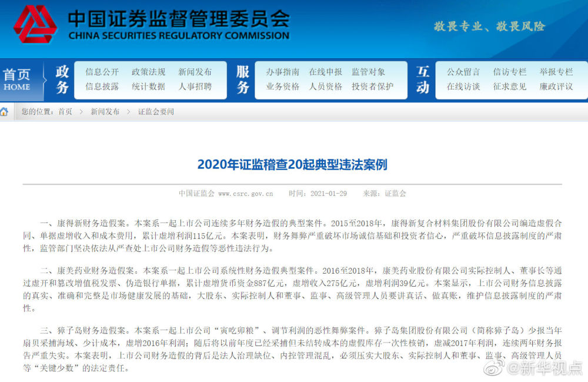588x382 pixels.
Task: Choose 在线申报 in the service menu
Action: (325, 72)
